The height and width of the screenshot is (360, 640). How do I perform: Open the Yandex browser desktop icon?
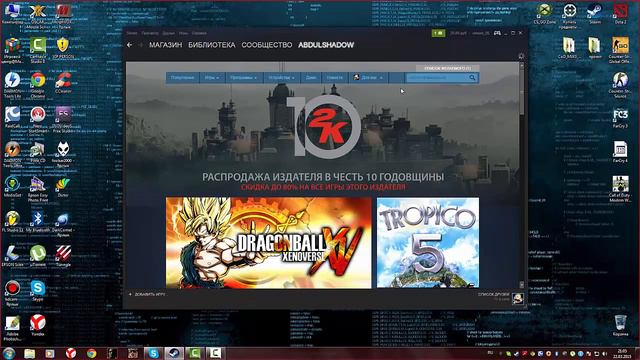38,325
